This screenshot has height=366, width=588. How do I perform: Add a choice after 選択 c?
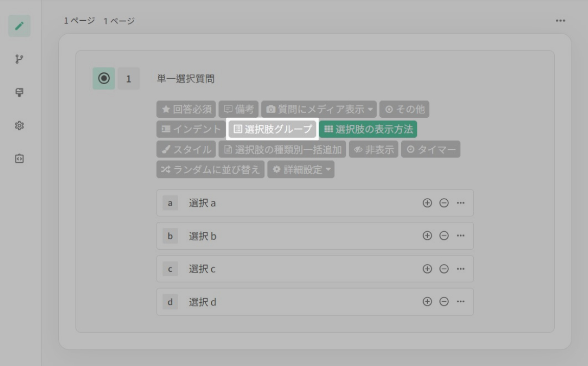427,269
